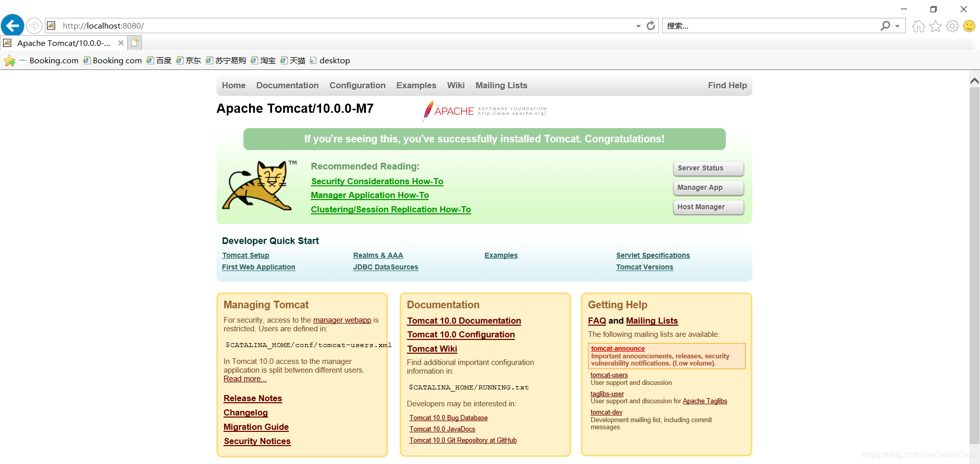Viewport: 980px width, 464px height.
Task: Open Tomcat 10.0 Documentation link
Action: coord(464,321)
